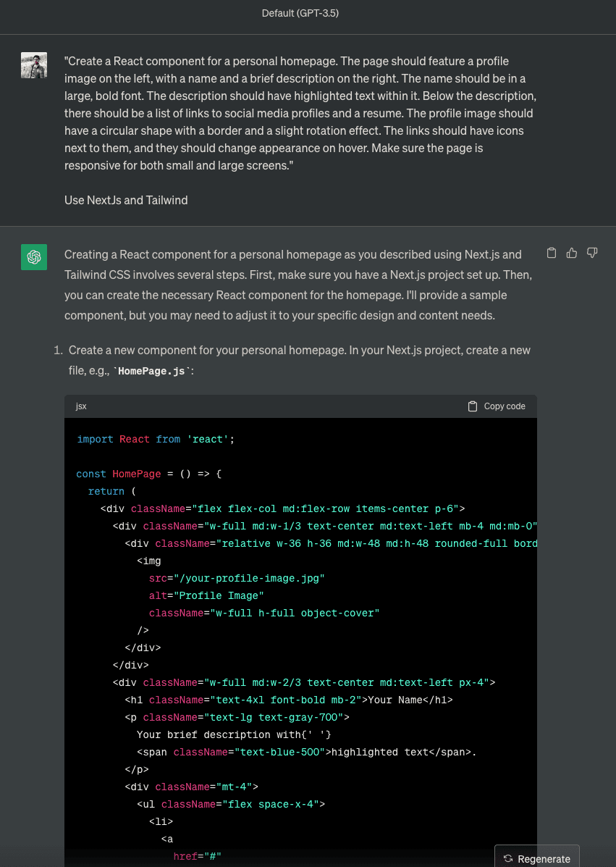
Task: Click the clipboard icon beside Copy code
Action: [473, 406]
